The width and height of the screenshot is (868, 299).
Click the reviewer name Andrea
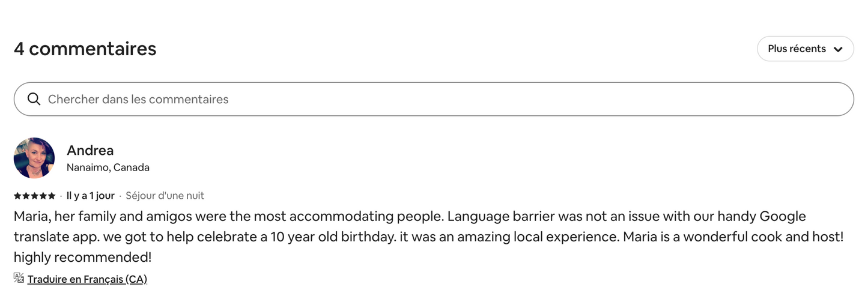coord(90,150)
